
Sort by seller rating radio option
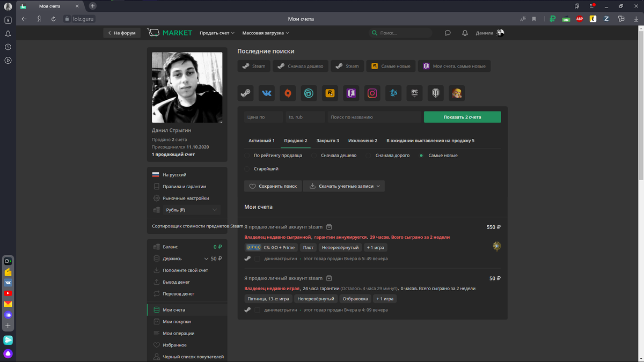click(x=247, y=156)
